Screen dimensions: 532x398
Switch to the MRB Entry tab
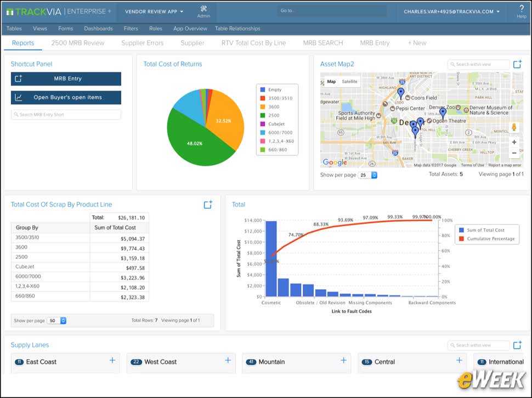(x=375, y=43)
